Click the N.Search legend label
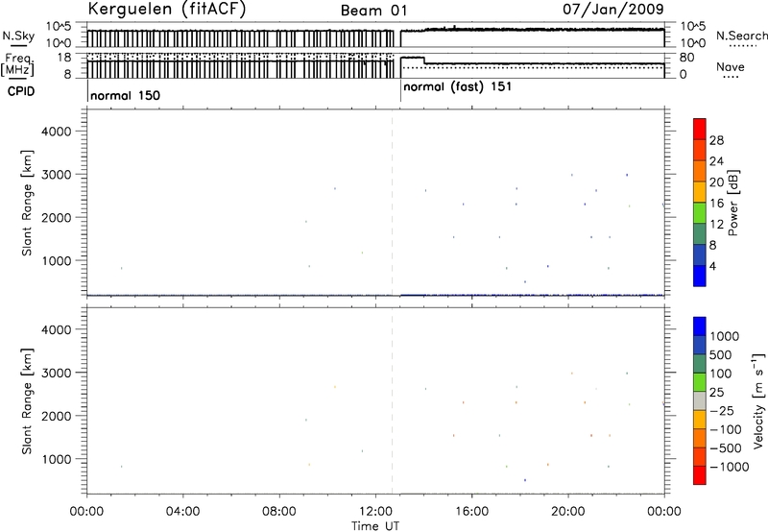768x532 pixels. (x=742, y=36)
